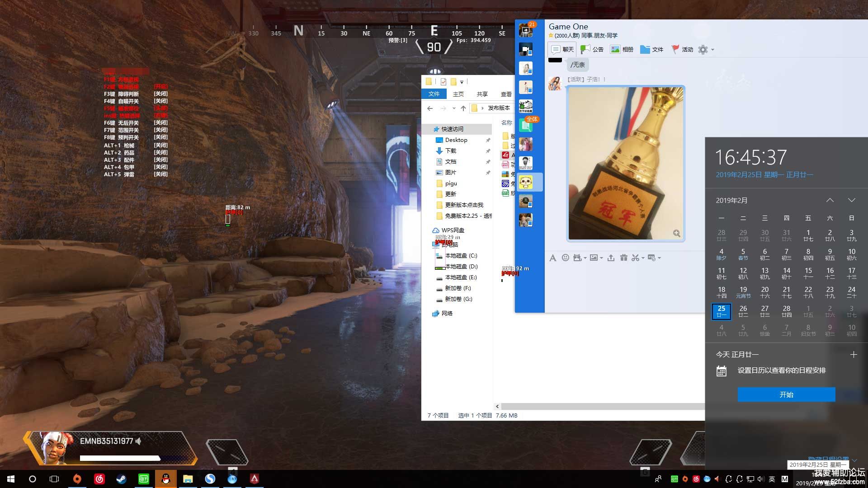The height and width of the screenshot is (488, 868).
Task: Open dropdown next to QQ settings gear
Action: coord(712,50)
